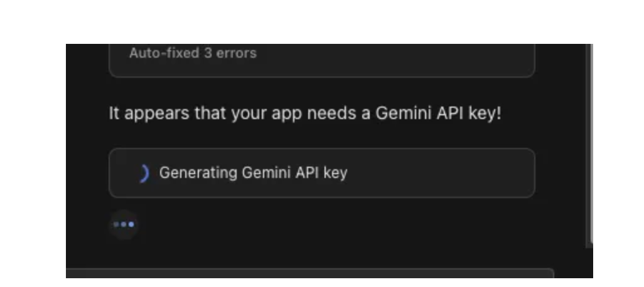Open the "Auto-fixed 3 errors" card
The width and height of the screenshot is (644, 287).
[322, 60]
